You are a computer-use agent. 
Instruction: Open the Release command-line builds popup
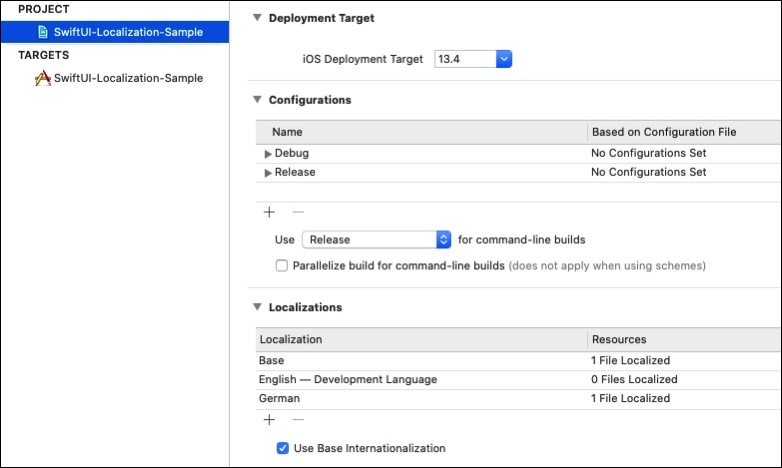377,239
